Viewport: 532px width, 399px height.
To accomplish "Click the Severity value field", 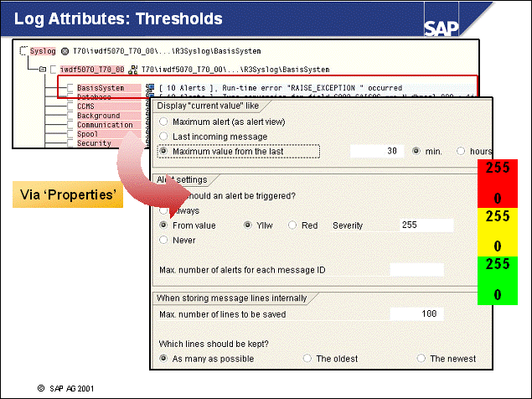I will pos(424,225).
